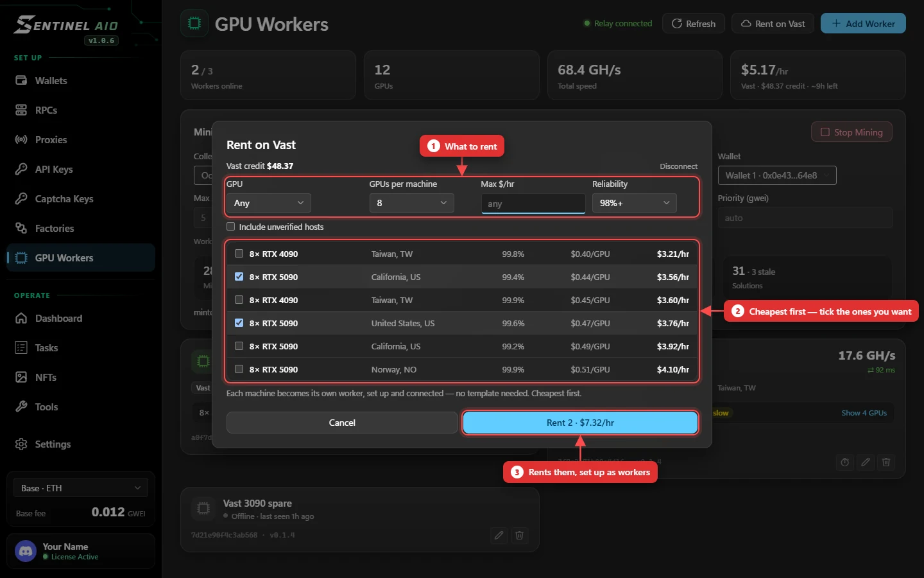The height and width of the screenshot is (578, 924).
Task: Confirm Rent 2 for $7.32/hr
Action: pos(580,423)
